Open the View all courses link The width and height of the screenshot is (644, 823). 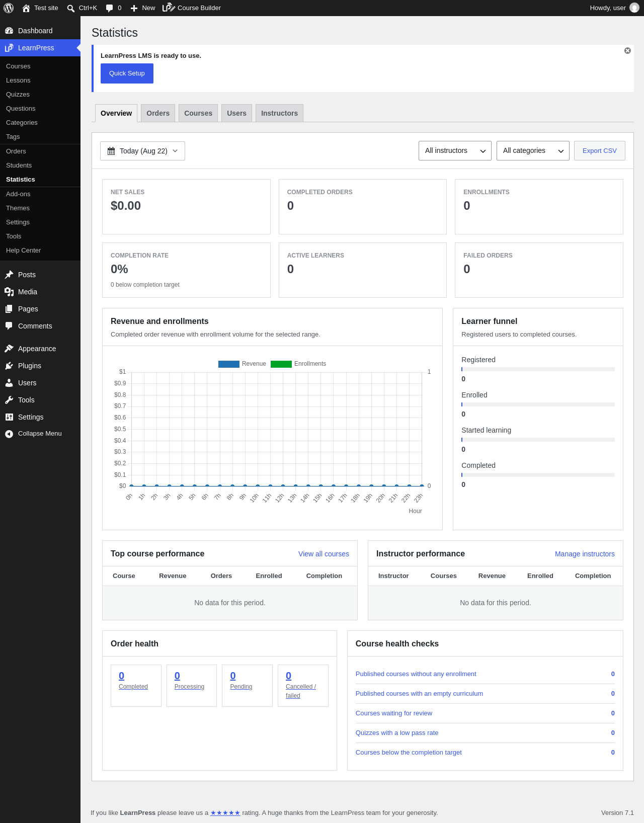tap(324, 554)
